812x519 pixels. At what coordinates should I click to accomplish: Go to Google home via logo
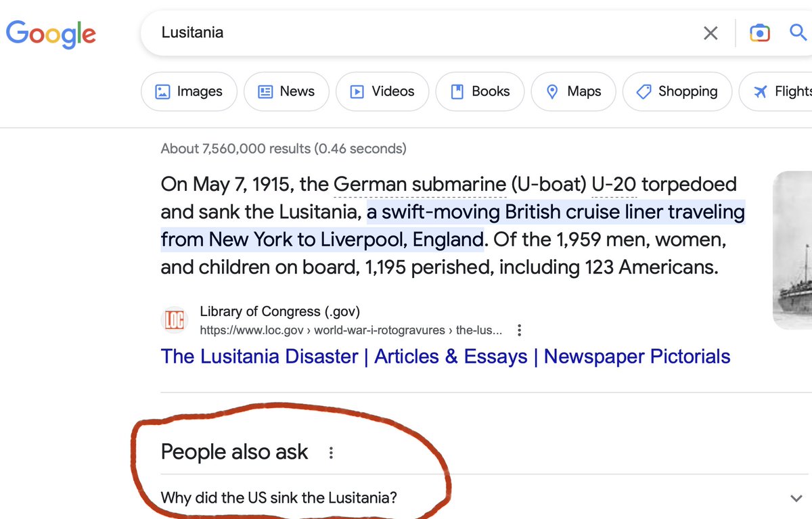51,33
